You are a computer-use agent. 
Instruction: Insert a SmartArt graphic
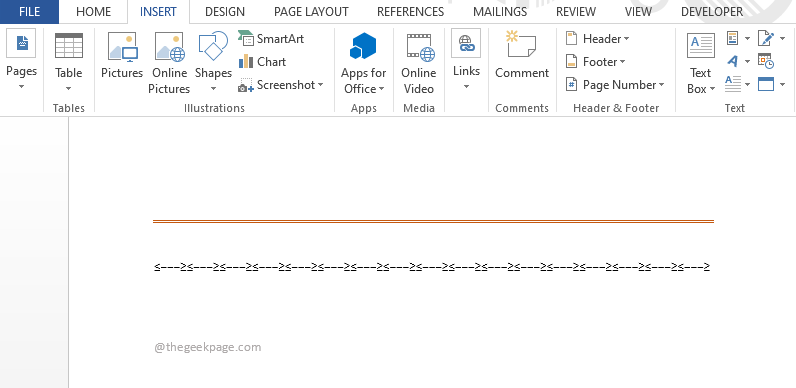click(x=271, y=39)
